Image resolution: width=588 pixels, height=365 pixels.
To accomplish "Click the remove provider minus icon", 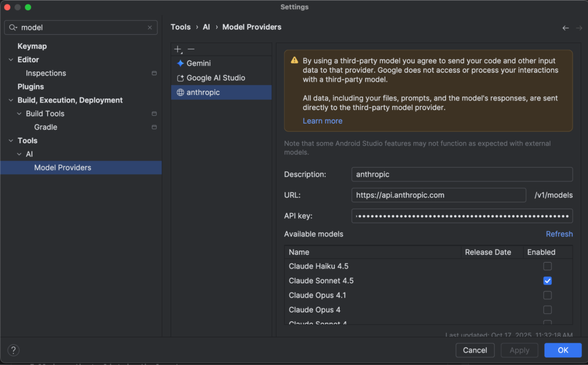I will (x=191, y=49).
